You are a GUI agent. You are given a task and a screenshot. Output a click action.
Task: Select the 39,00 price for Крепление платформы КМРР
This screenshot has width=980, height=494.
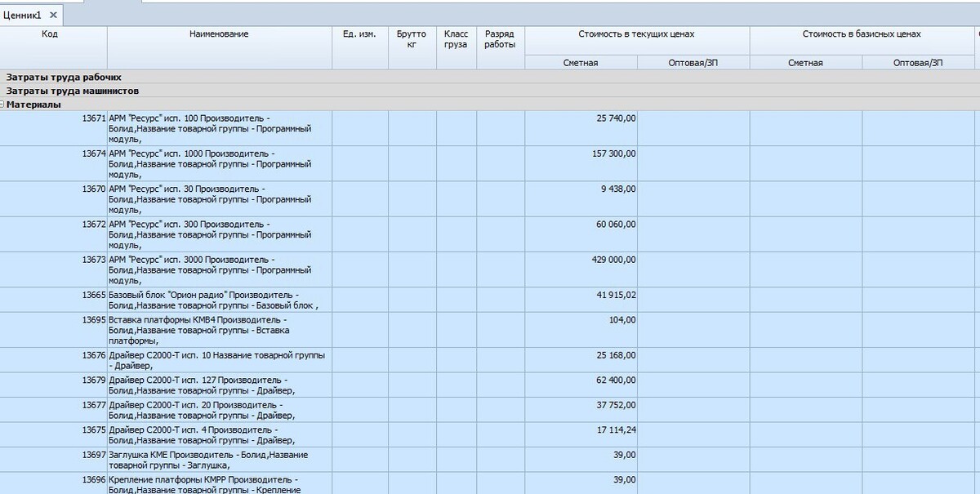coord(625,479)
